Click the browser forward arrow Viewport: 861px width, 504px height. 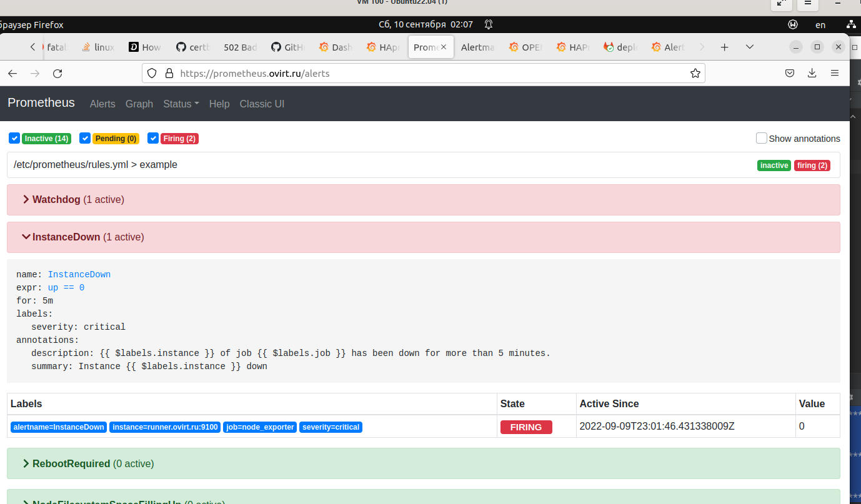(35, 73)
